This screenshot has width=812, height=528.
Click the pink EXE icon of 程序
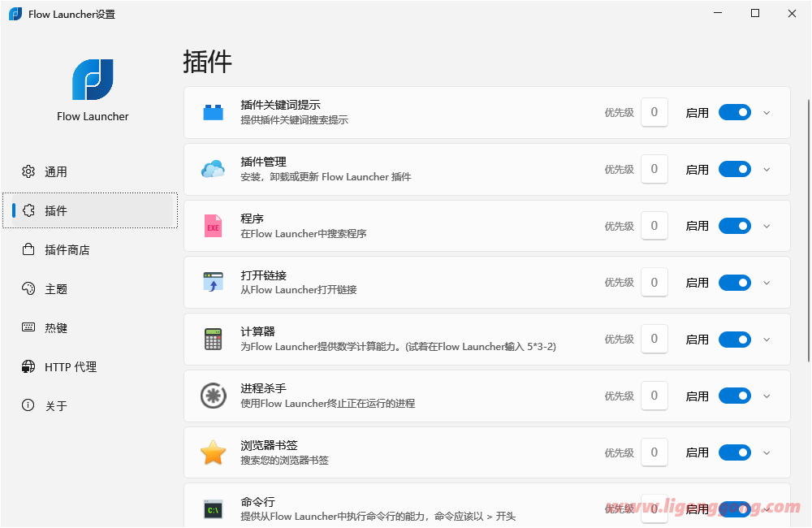pyautogui.click(x=213, y=226)
